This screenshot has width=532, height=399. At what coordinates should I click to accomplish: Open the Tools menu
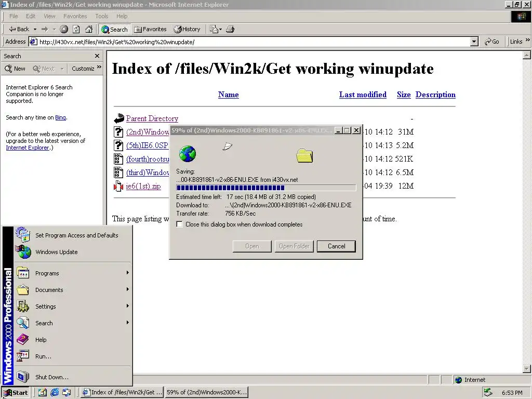[x=101, y=16]
